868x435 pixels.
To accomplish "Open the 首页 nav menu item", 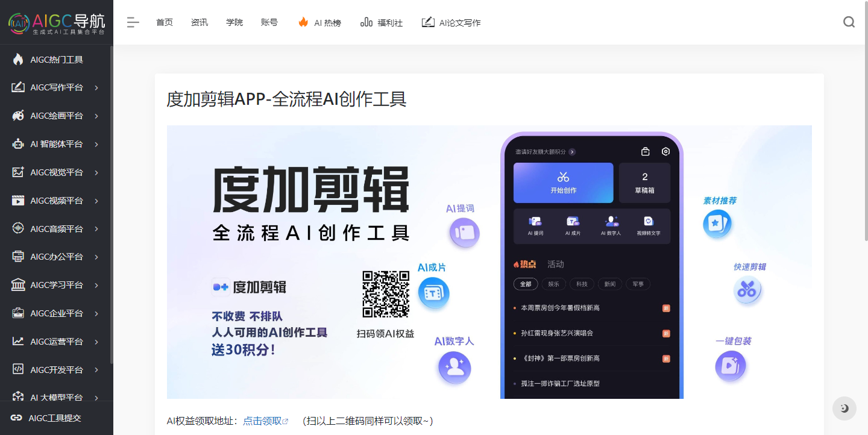I will pyautogui.click(x=165, y=22).
